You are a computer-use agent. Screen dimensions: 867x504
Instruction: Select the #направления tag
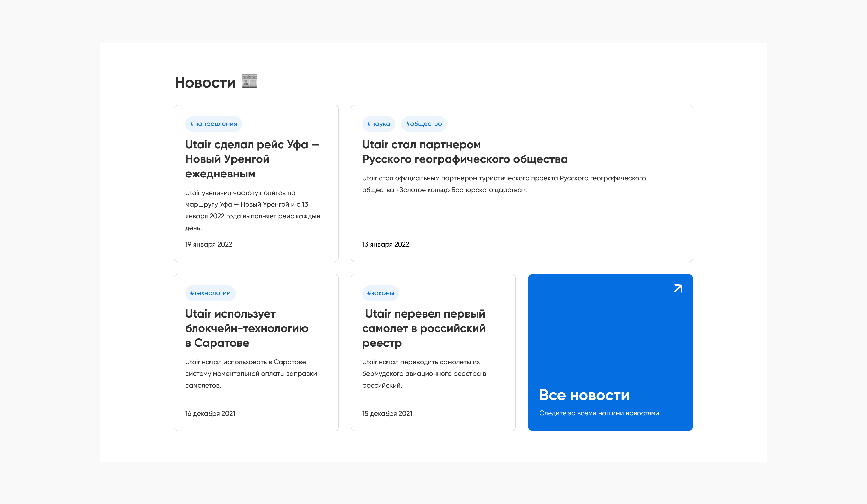tap(213, 124)
